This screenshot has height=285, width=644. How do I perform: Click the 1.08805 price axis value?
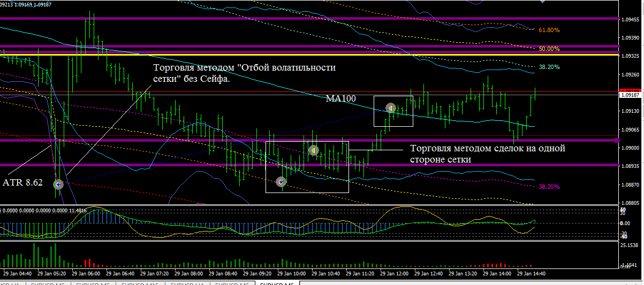click(630, 203)
